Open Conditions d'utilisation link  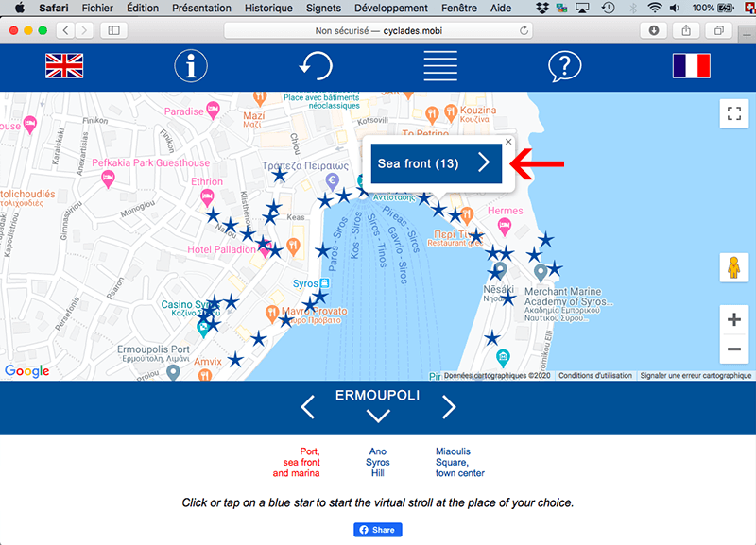point(595,375)
